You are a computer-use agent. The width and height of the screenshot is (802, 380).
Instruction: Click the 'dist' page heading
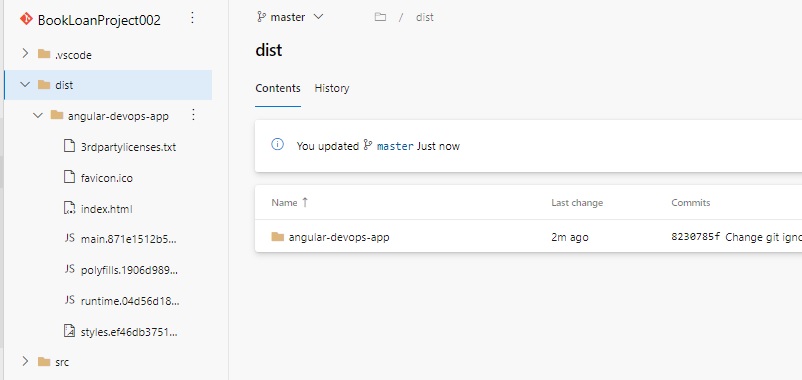point(269,50)
